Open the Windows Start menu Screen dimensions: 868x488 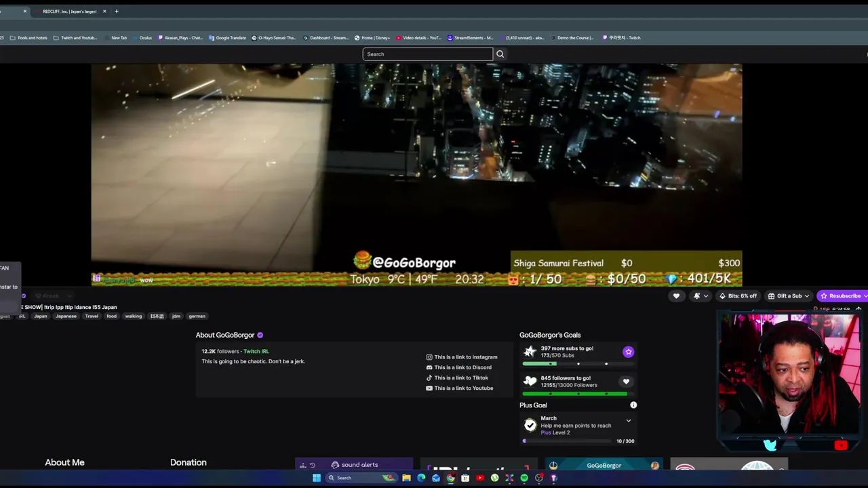[x=317, y=479]
